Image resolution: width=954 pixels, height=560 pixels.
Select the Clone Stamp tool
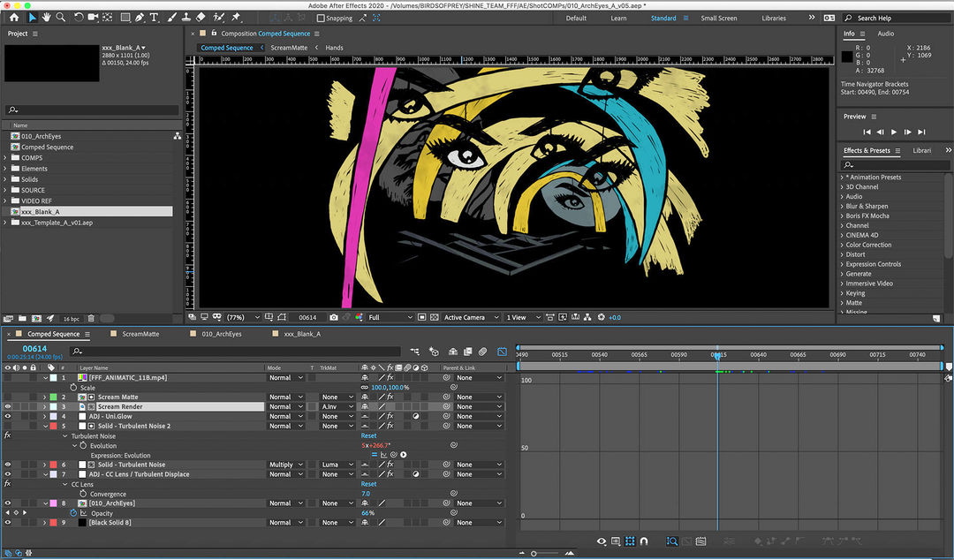click(x=185, y=17)
